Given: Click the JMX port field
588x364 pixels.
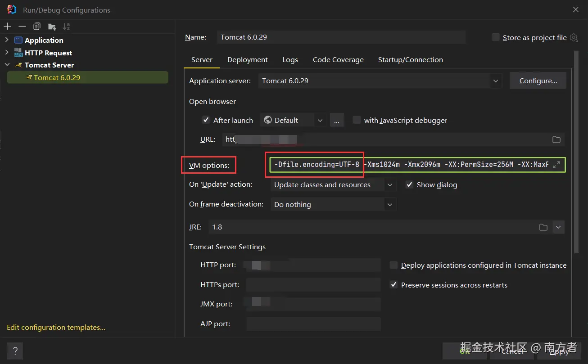Looking at the screenshot, I should pyautogui.click(x=313, y=304).
